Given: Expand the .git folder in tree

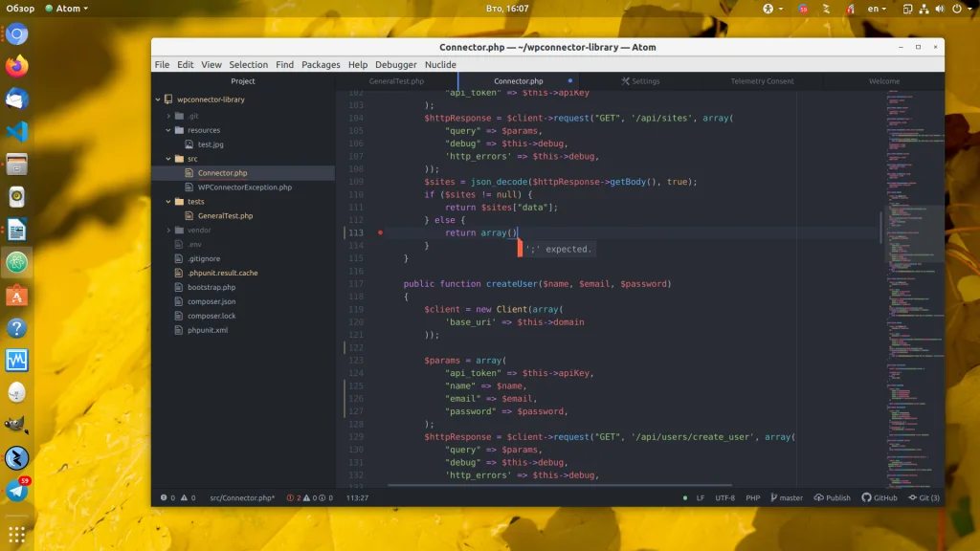Looking at the screenshot, I should point(168,116).
